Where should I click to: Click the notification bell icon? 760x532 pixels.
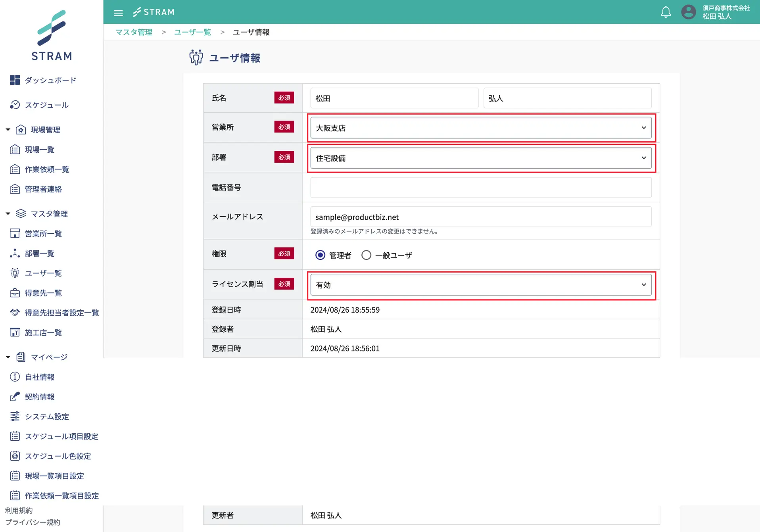[x=666, y=12]
